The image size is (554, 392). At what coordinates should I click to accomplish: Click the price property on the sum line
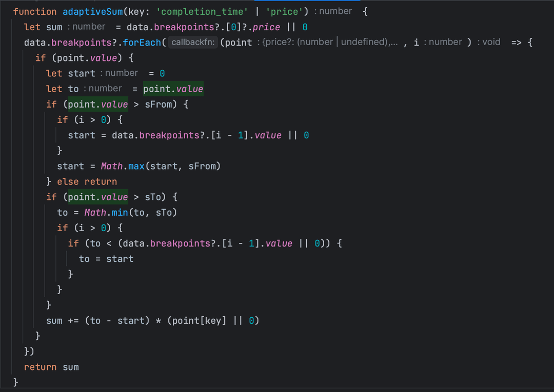(267, 27)
